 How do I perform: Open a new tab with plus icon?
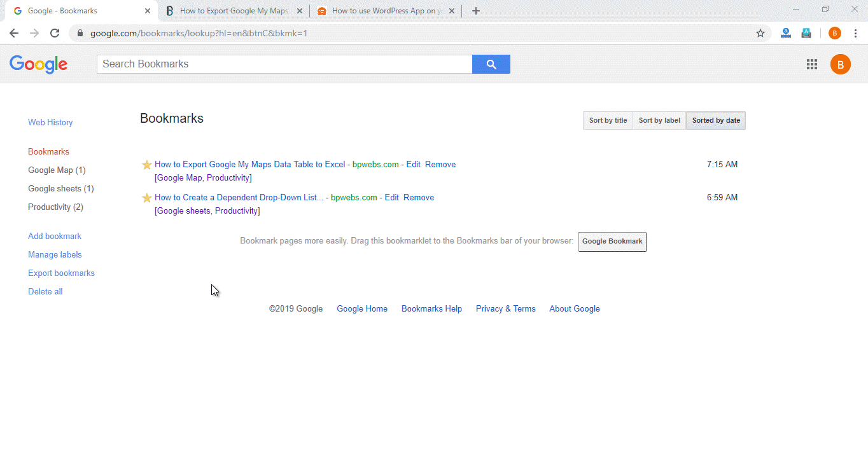pyautogui.click(x=476, y=11)
